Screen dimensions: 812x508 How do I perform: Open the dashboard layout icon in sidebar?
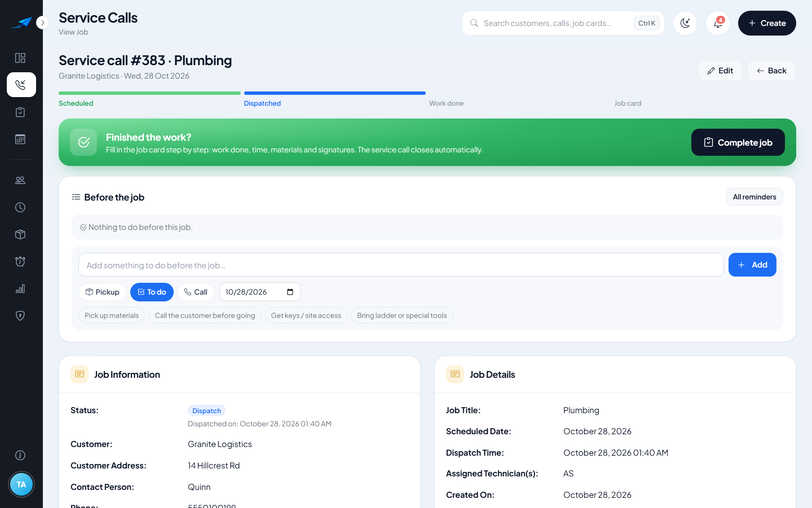tap(20, 58)
